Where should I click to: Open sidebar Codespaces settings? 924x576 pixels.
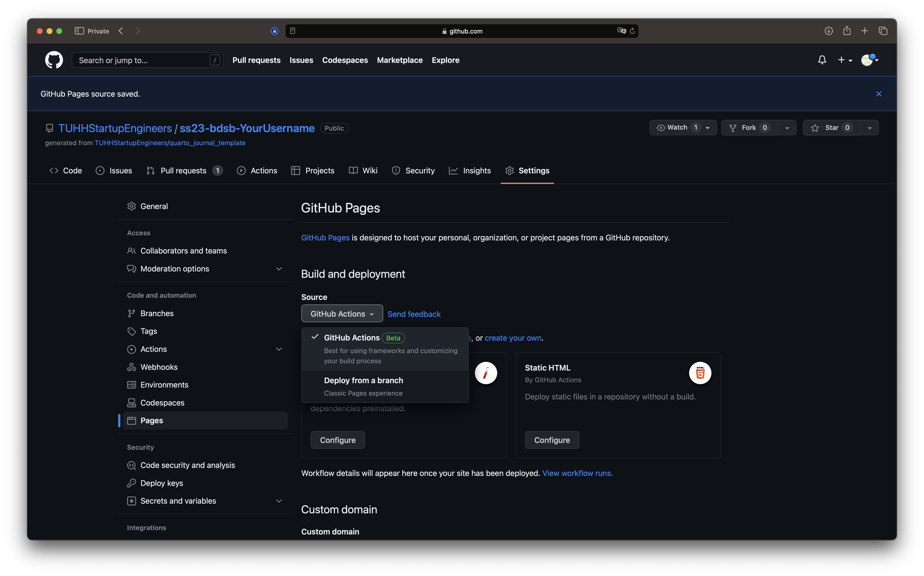tap(205, 403)
